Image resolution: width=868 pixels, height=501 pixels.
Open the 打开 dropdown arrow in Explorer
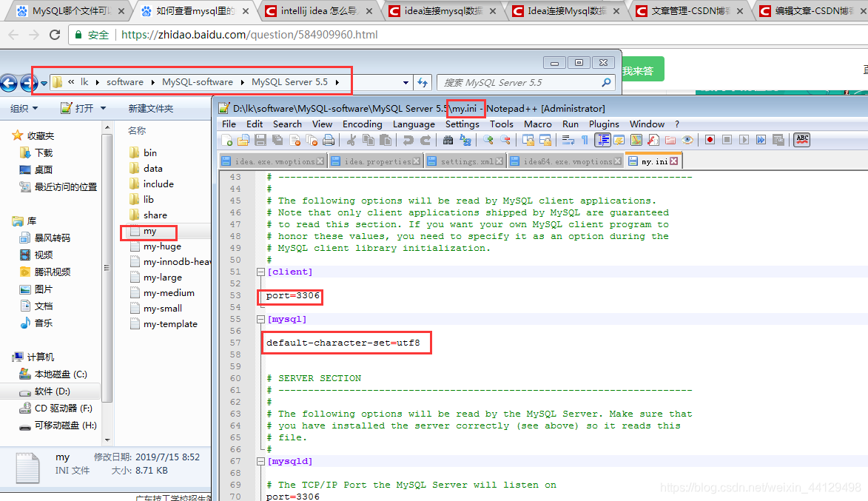(103, 109)
